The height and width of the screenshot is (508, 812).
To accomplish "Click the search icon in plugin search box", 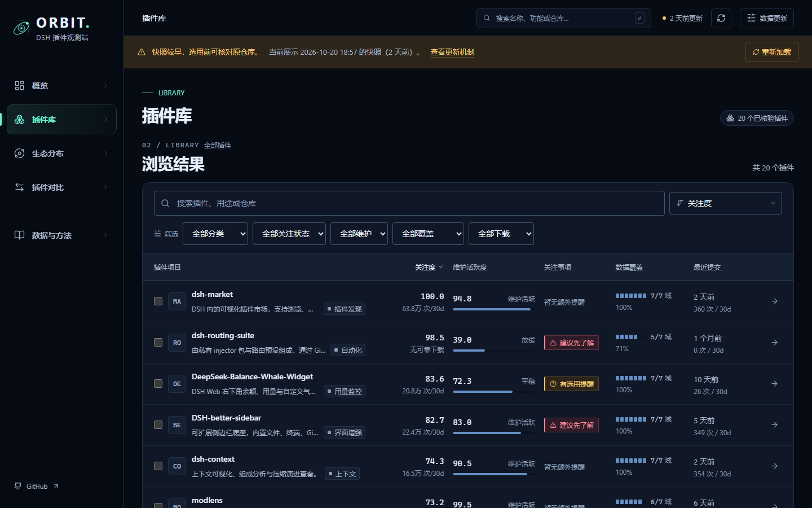I will (x=165, y=203).
